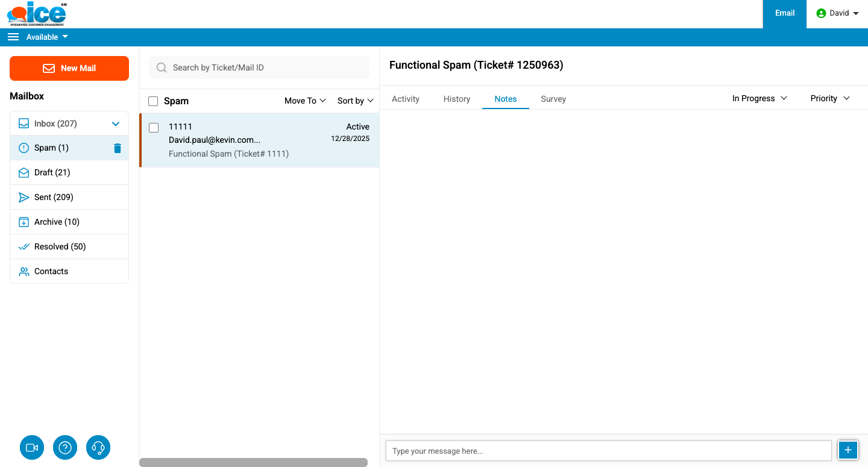Image resolution: width=868 pixels, height=467 pixels.
Task: Expand the Inbox folder chevron
Action: coord(116,124)
